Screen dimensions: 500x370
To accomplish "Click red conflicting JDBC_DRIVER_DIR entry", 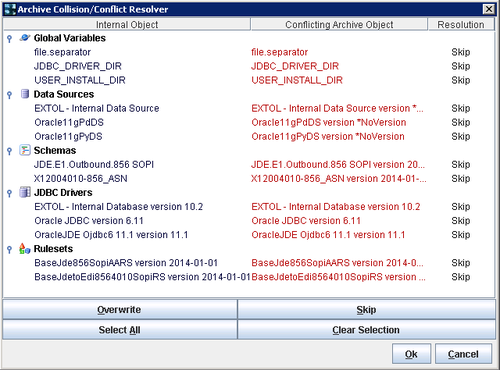I will tap(295, 66).
